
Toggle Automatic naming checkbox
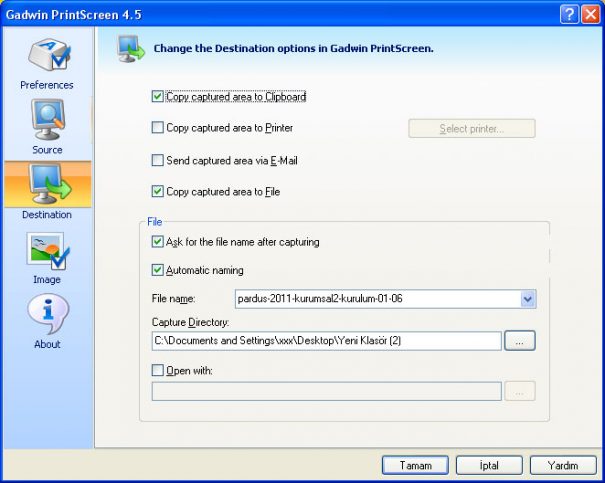click(157, 270)
